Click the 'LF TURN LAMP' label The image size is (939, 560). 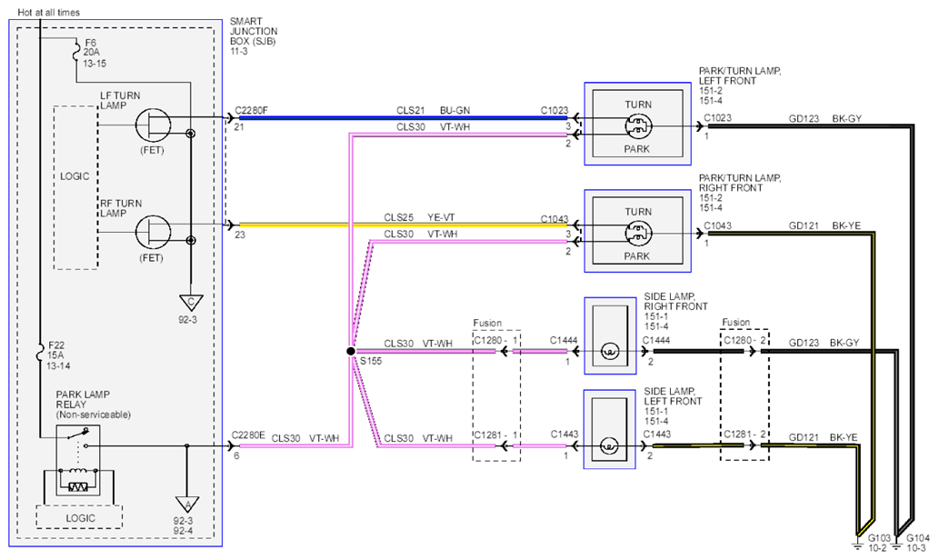click(x=120, y=101)
